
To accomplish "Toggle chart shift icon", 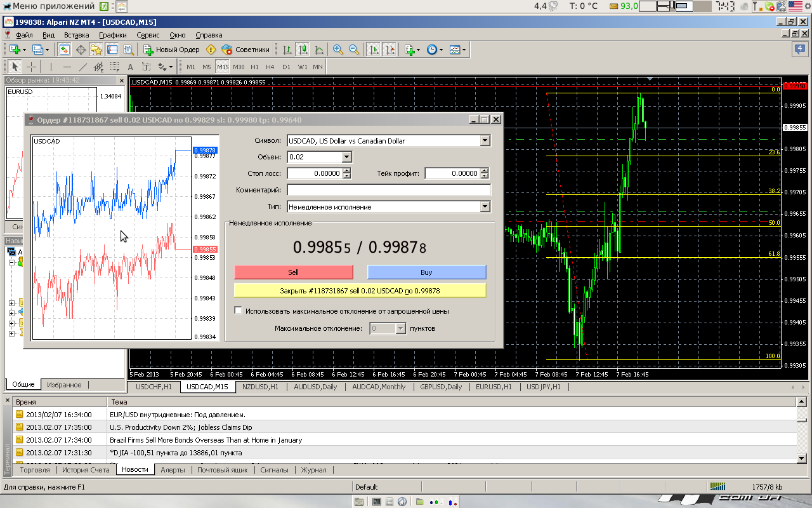I will [x=390, y=50].
